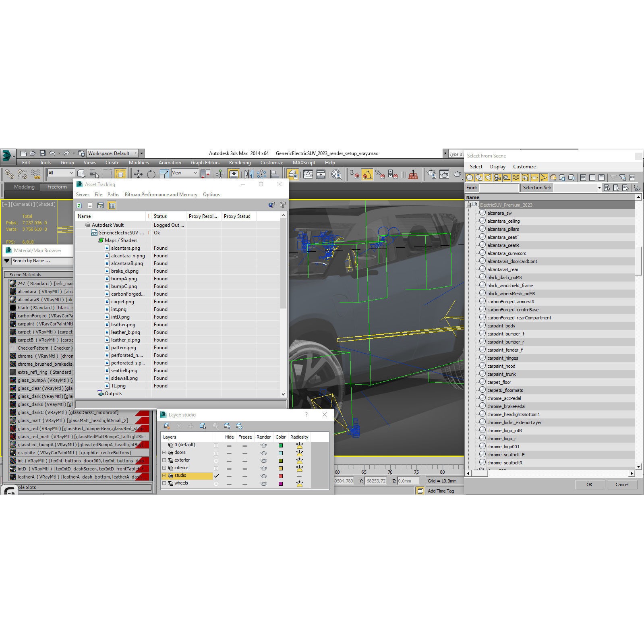Click OK in Select From Scene
Image resolution: width=644 pixels, height=644 pixels.
point(589,485)
